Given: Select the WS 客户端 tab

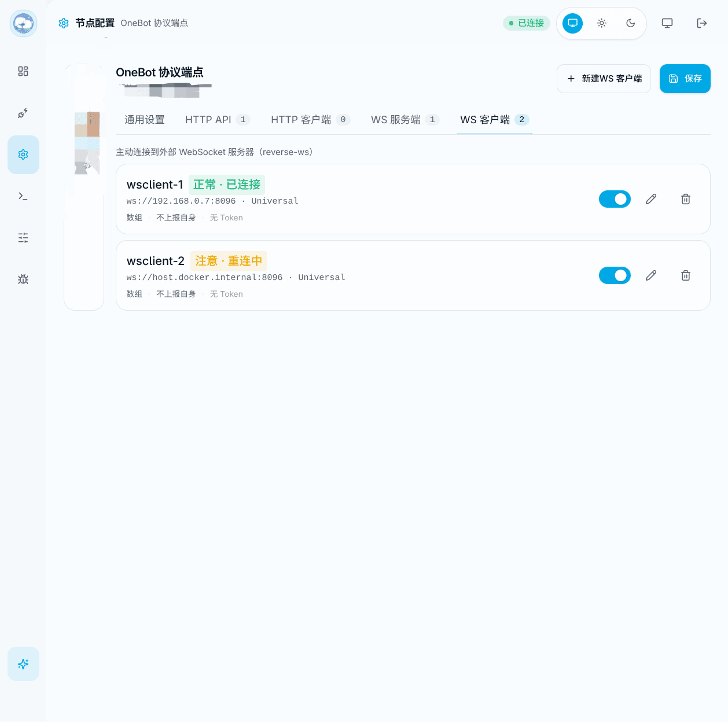Looking at the screenshot, I should 495,120.
